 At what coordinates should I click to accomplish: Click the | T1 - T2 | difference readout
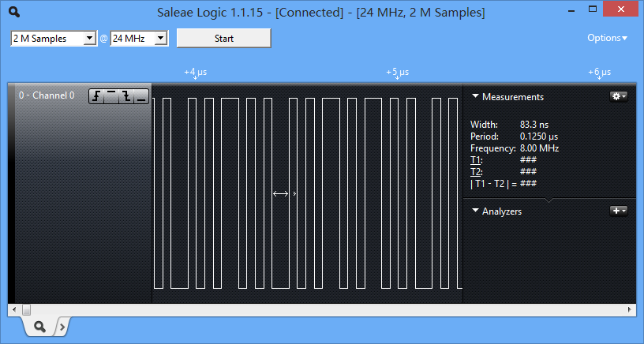point(504,184)
